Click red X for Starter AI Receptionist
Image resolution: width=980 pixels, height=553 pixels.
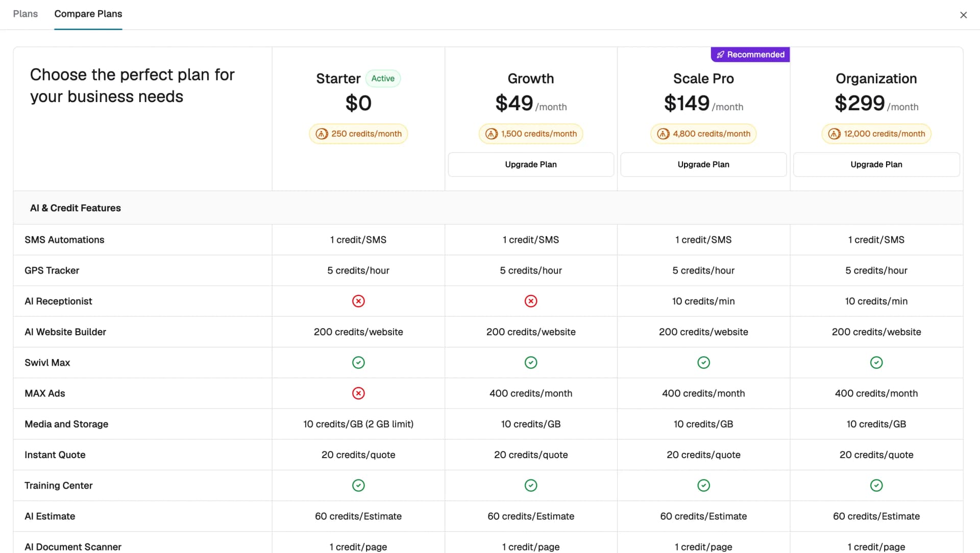[358, 301]
